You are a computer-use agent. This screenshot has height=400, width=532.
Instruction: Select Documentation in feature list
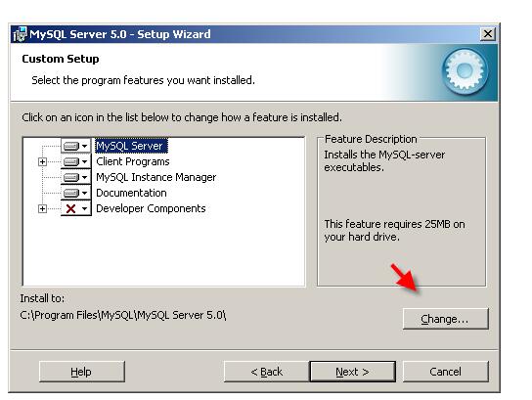point(131,193)
